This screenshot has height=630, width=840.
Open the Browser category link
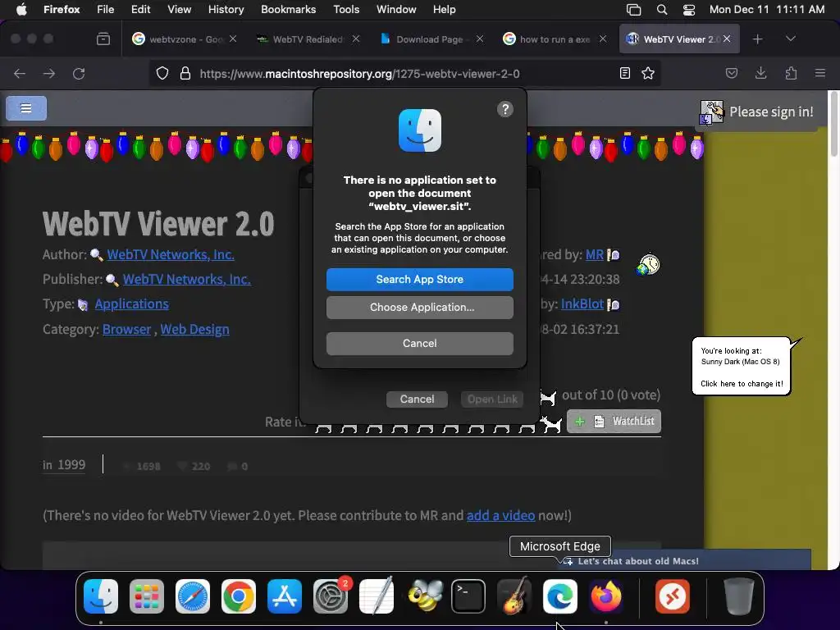coord(126,329)
